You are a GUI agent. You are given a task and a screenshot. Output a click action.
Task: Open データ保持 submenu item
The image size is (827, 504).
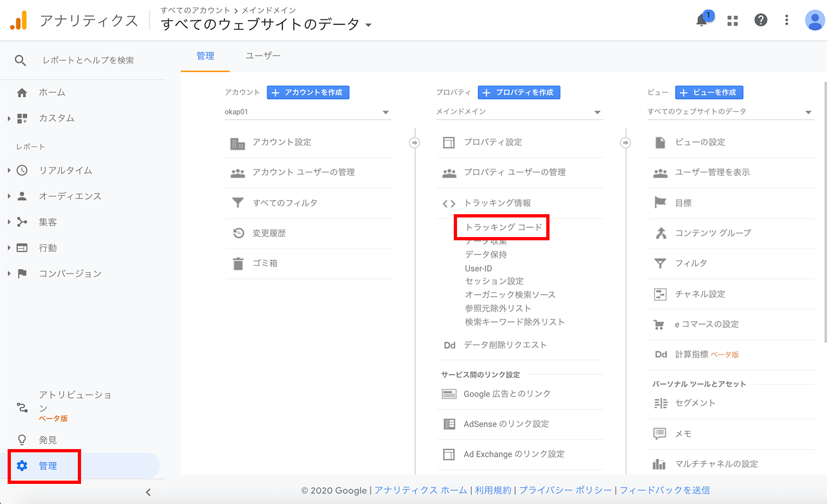pos(486,254)
